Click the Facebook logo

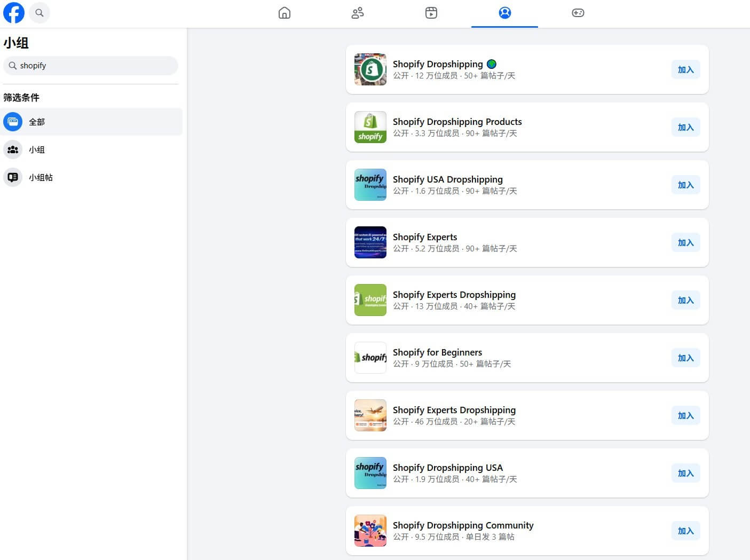14,13
